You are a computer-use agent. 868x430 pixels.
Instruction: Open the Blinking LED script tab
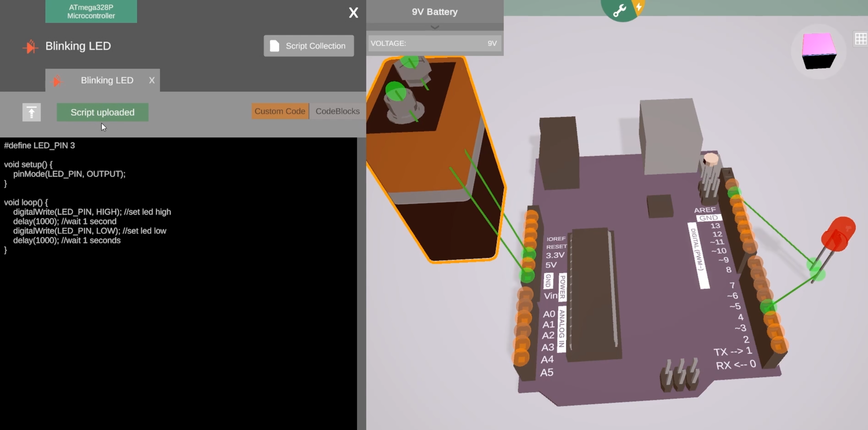pyautogui.click(x=107, y=80)
